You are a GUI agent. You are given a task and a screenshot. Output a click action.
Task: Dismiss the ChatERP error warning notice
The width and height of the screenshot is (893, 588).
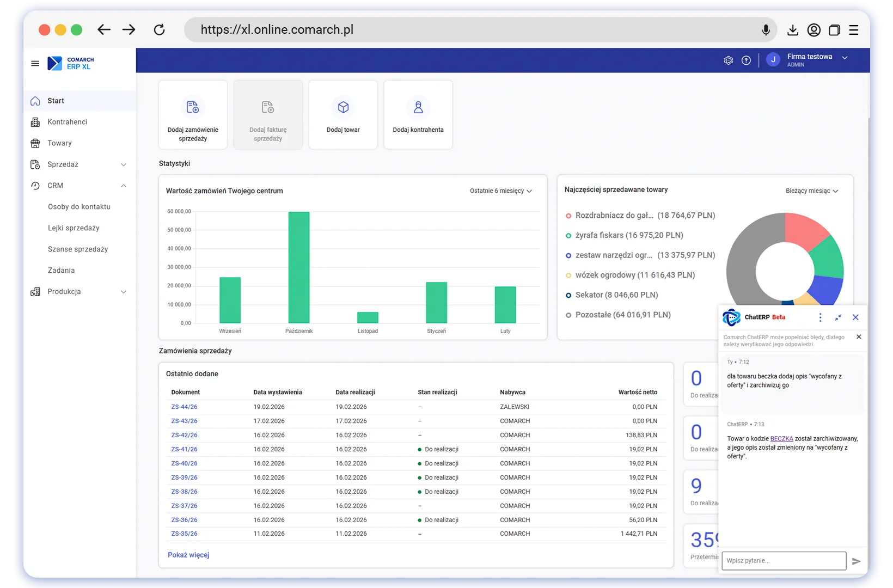click(859, 337)
